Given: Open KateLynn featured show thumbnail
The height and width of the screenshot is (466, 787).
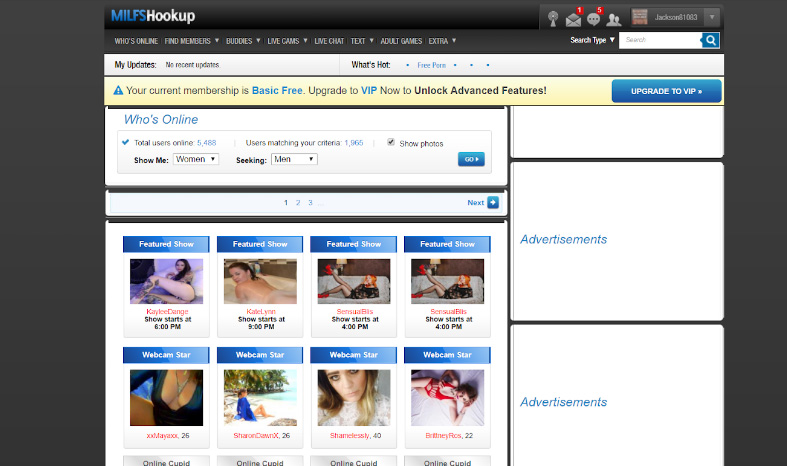Looking at the screenshot, I should 260,281.
